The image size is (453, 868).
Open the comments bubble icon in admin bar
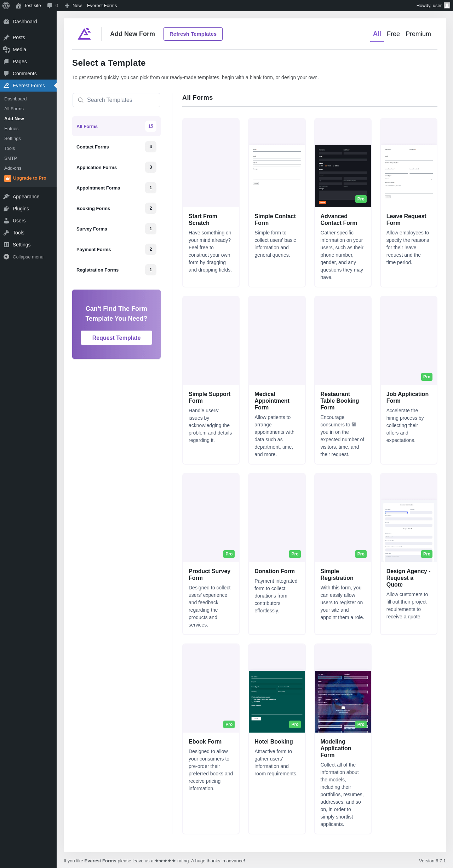(x=50, y=6)
